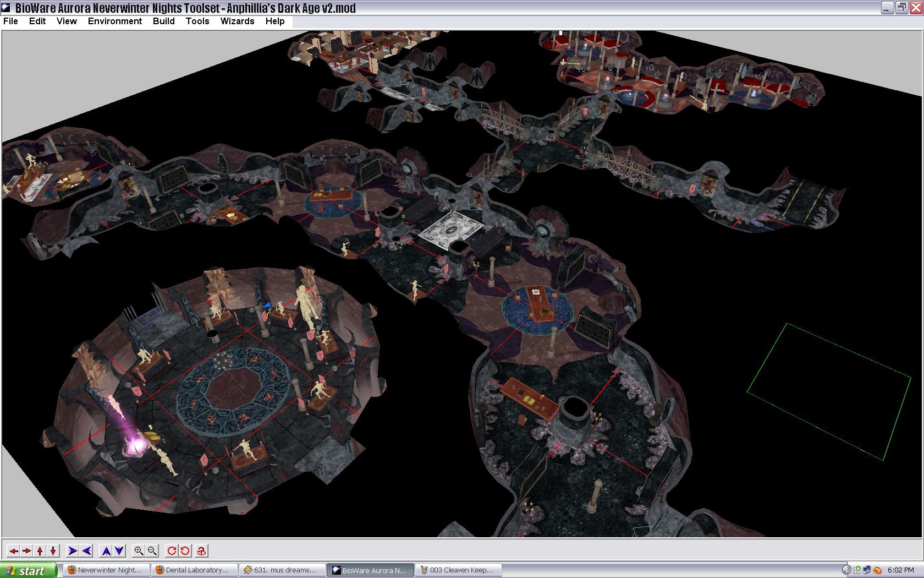The width and height of the screenshot is (924, 578).
Task: Click the Windows Start button
Action: (29, 570)
